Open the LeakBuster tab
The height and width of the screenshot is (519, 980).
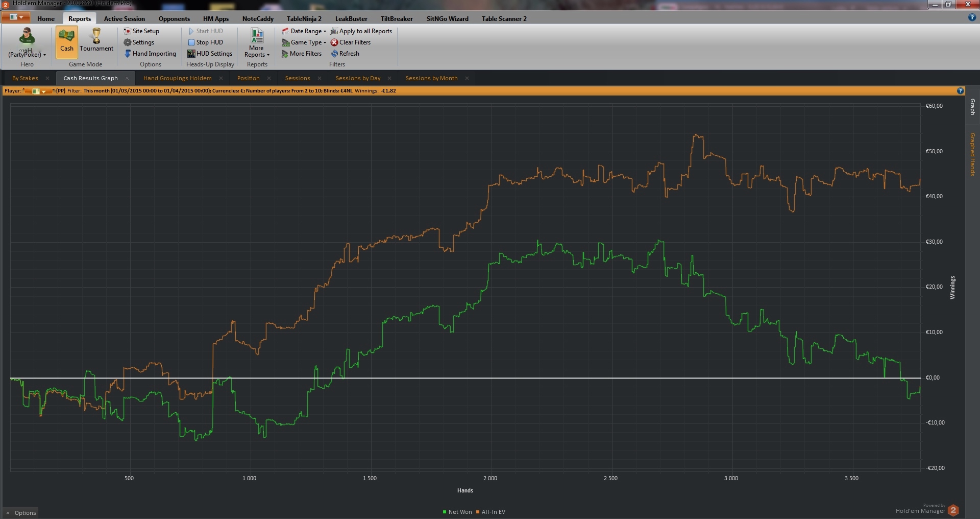click(x=351, y=19)
